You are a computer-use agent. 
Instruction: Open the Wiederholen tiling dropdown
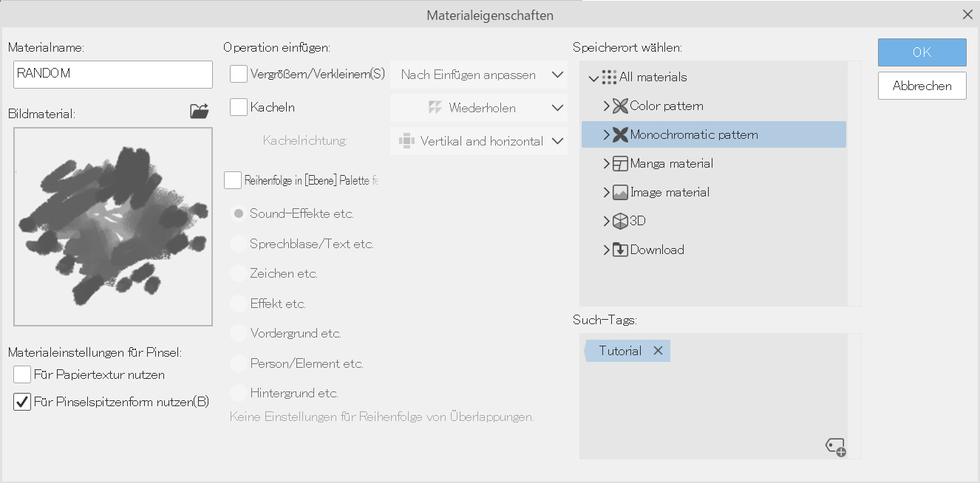(x=479, y=108)
